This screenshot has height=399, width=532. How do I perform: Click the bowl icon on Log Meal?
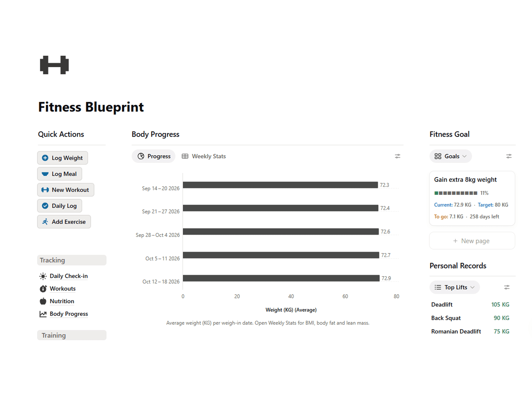coord(45,174)
